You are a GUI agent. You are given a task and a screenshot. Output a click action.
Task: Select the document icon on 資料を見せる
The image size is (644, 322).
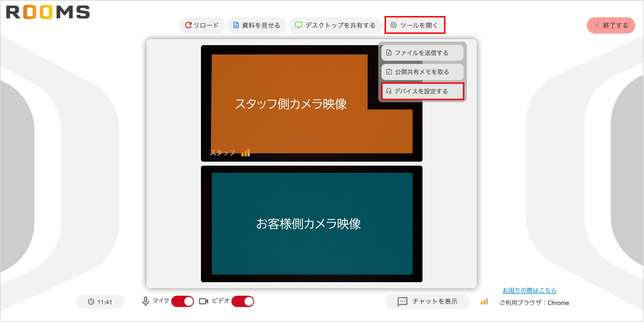point(236,25)
